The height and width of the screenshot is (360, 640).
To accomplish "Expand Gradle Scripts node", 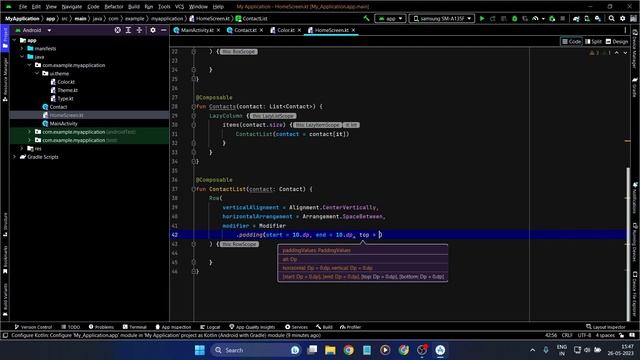I will pyautogui.click(x=15, y=157).
